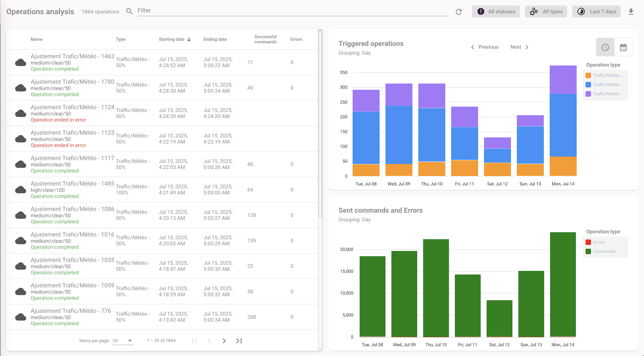Click the orange Traffic/Météo legend swatch
644x356 pixels.
click(588, 76)
